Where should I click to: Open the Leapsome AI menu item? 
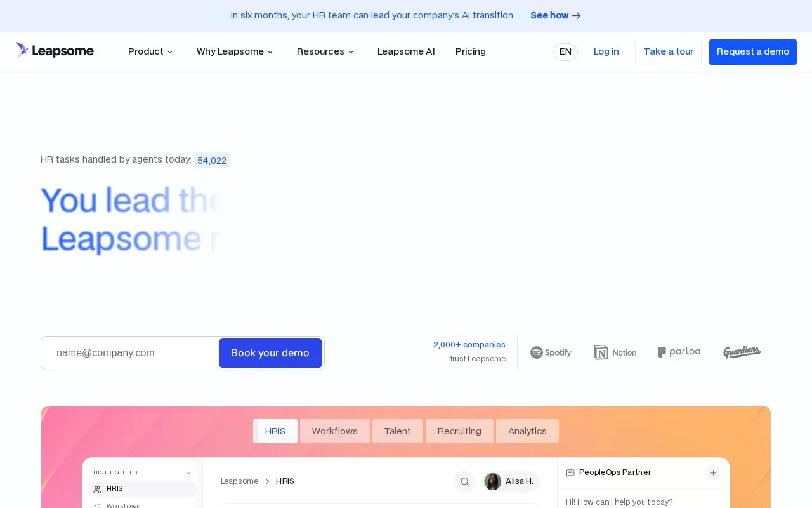click(406, 51)
